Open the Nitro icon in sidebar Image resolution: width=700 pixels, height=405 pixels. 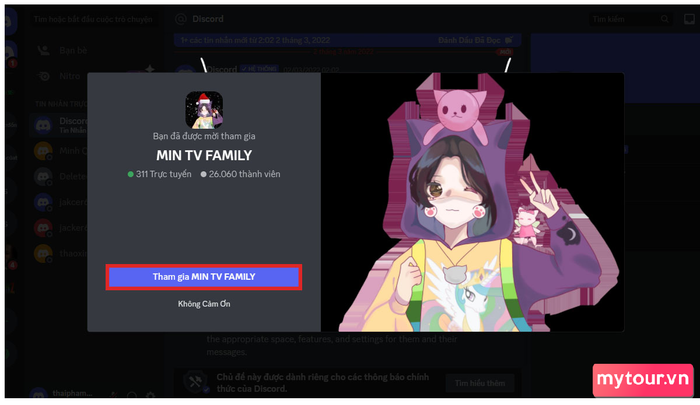[44, 76]
